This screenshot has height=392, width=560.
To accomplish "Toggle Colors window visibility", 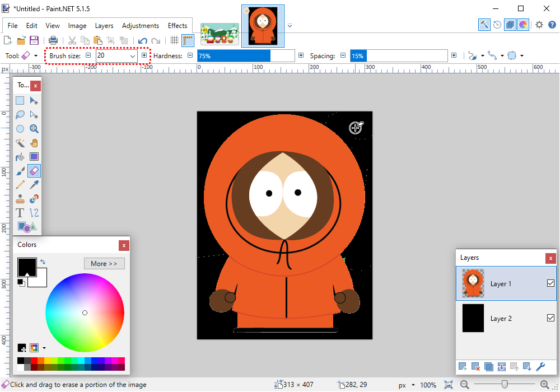I will coord(523,25).
